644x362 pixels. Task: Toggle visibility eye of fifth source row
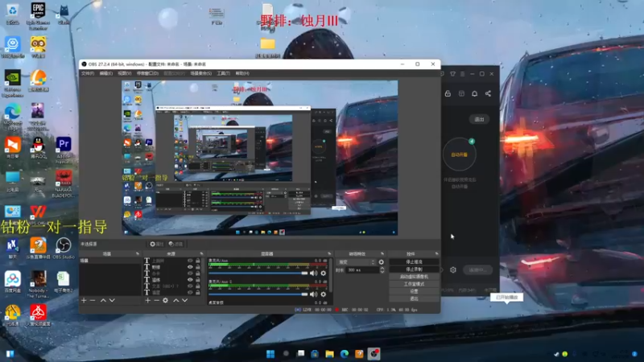tap(190, 286)
